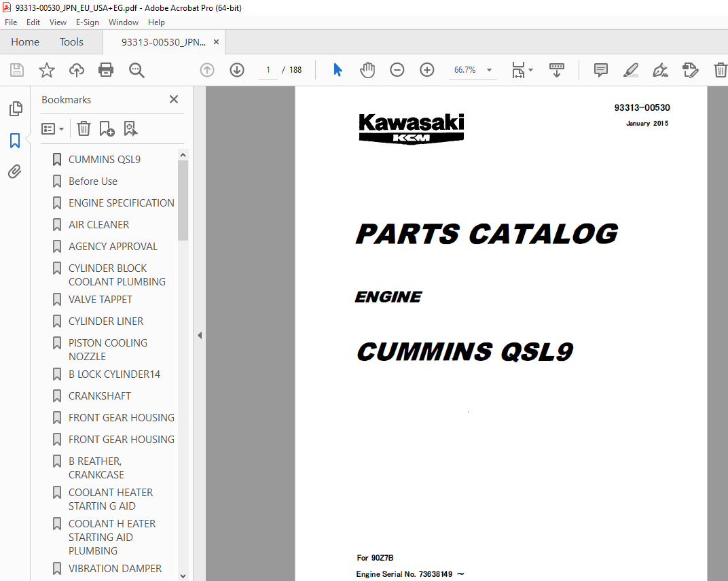Click the Edit and send icon
The height and width of the screenshot is (581, 728).
click(691, 70)
